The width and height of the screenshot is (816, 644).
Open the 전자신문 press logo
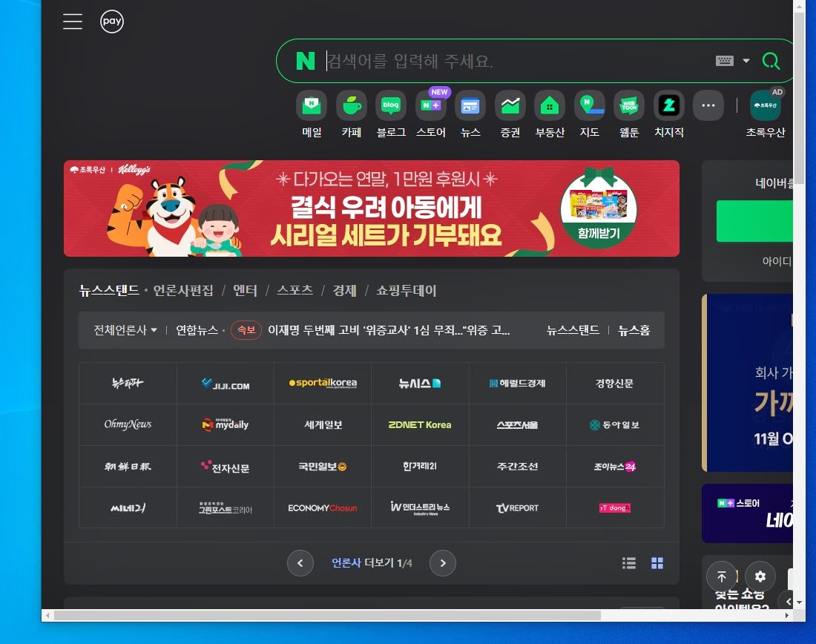tap(226, 467)
